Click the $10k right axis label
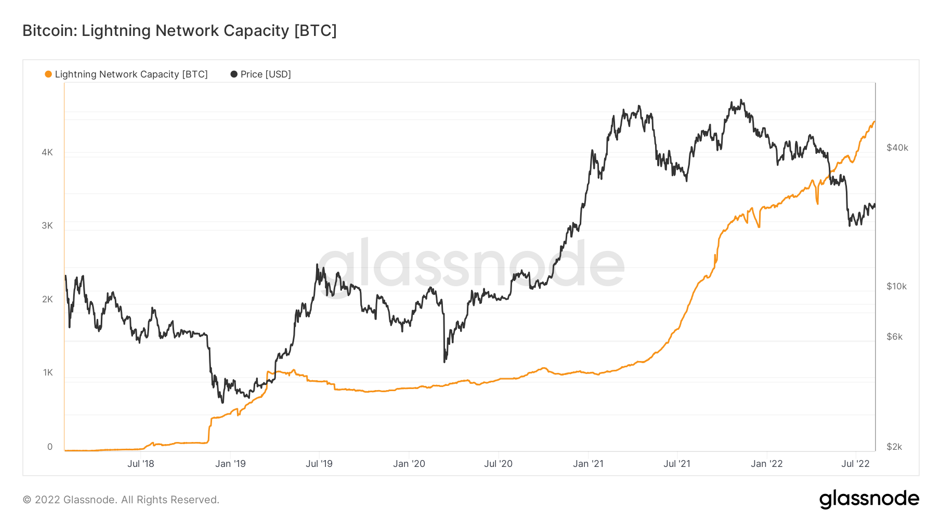 [x=897, y=286]
